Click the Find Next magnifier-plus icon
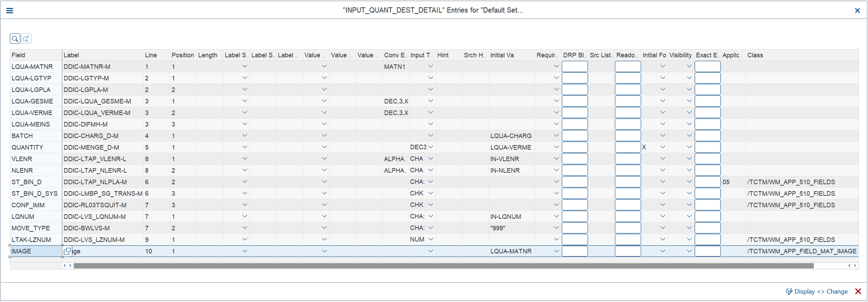The width and height of the screenshot is (868, 302). pyautogui.click(x=26, y=38)
